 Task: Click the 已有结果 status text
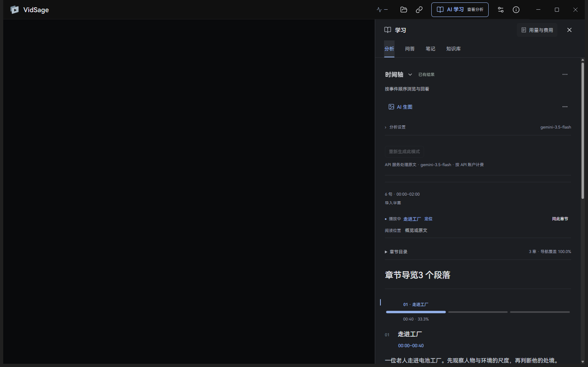(426, 74)
